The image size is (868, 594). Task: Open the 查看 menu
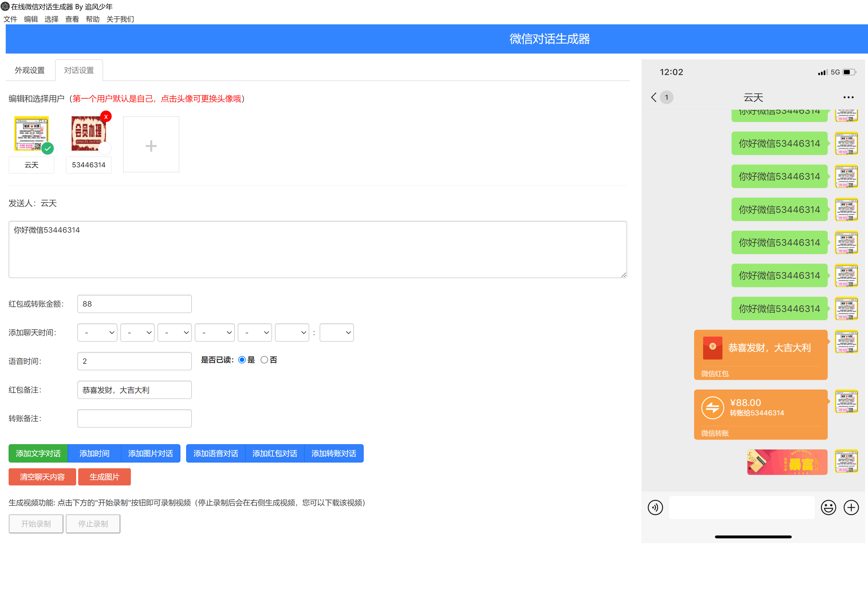[72, 19]
